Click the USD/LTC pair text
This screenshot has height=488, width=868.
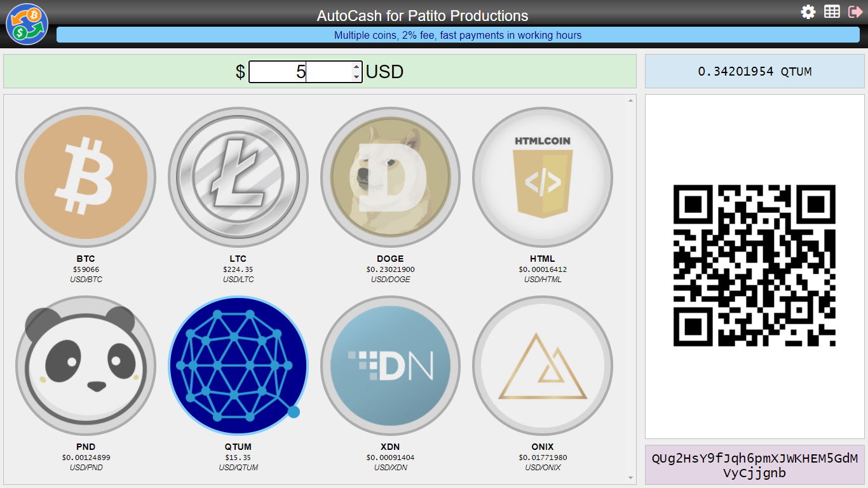(x=238, y=280)
